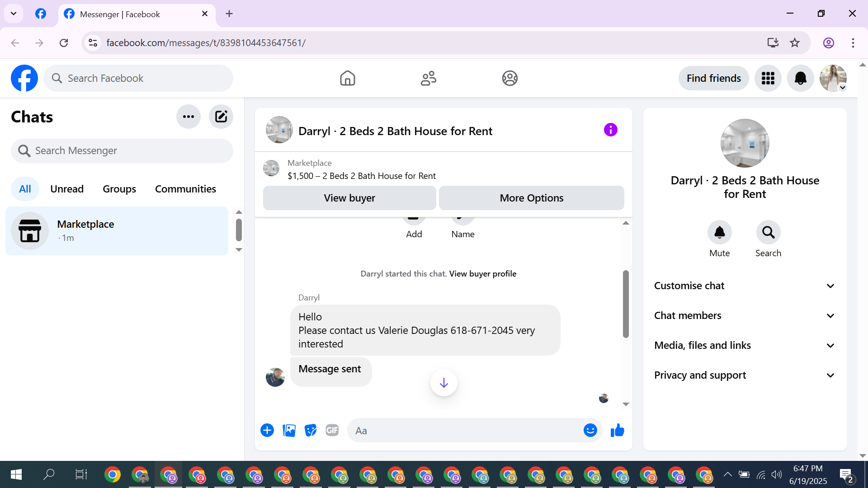Open Chrome three-dot menu
The image size is (868, 488).
click(x=853, y=42)
